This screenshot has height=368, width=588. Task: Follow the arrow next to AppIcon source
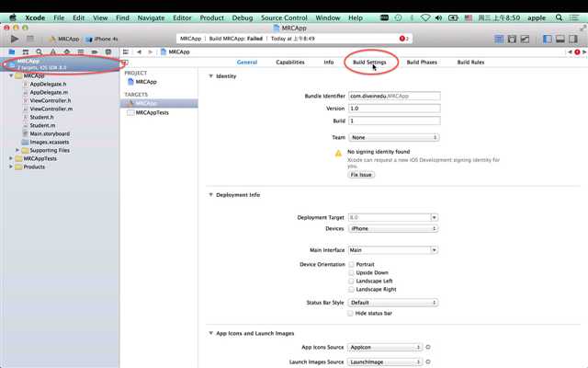click(x=428, y=348)
